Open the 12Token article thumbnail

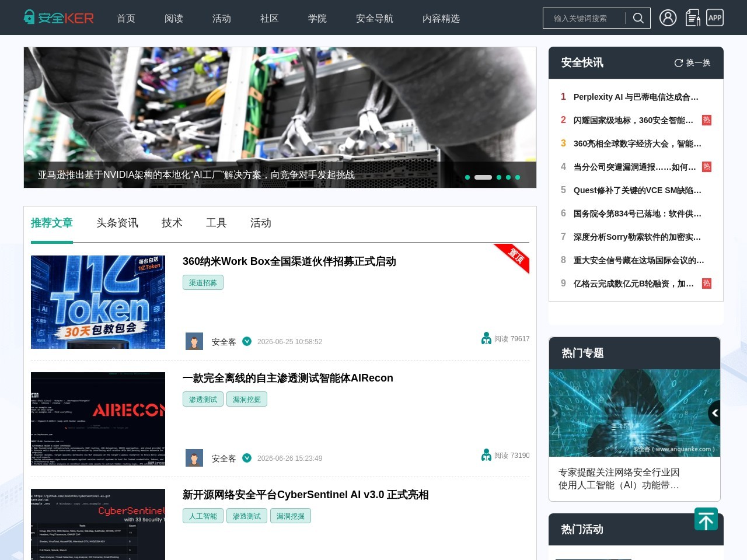click(x=98, y=302)
